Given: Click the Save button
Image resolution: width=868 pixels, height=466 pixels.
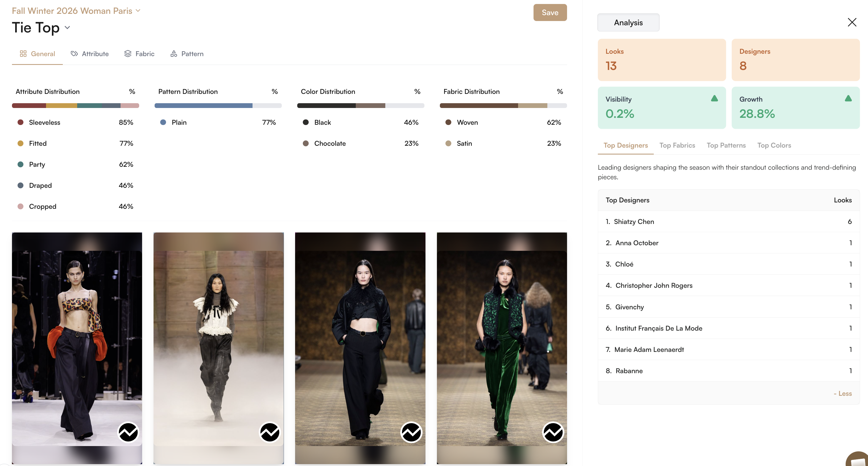Looking at the screenshot, I should (x=549, y=13).
